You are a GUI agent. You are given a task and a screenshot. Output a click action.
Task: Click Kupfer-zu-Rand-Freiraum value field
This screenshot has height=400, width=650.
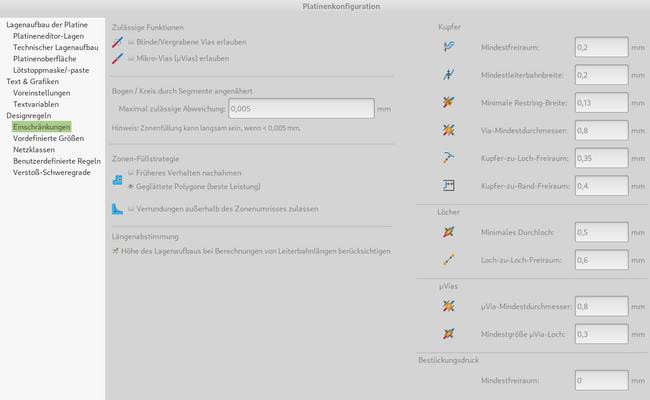pyautogui.click(x=601, y=186)
